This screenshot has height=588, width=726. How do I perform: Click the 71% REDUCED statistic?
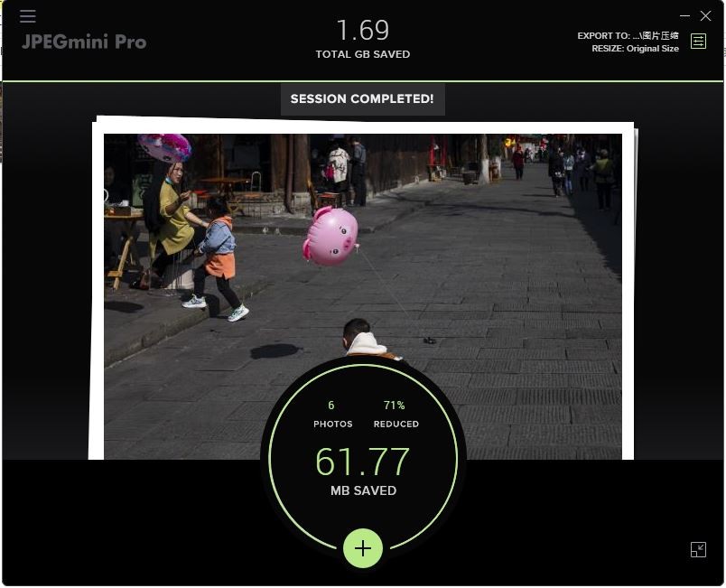pos(396,415)
